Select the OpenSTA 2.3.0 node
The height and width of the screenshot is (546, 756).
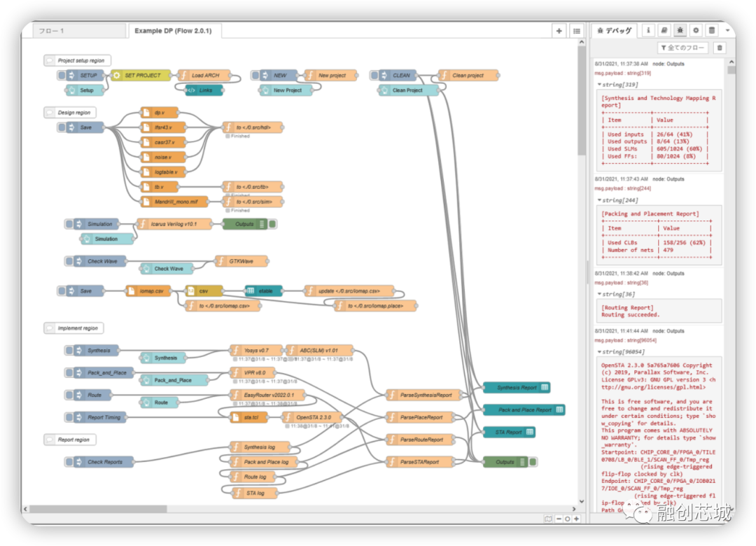click(x=312, y=417)
